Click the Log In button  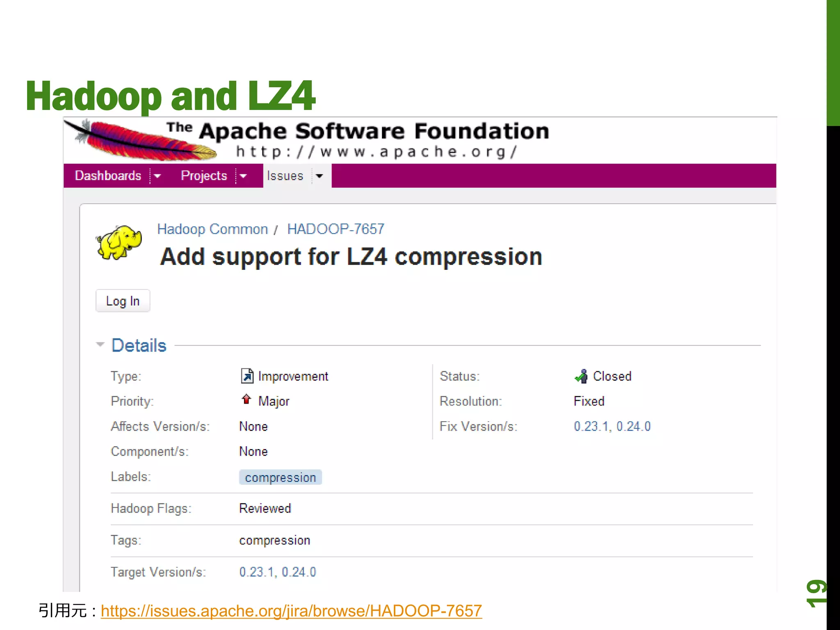click(123, 301)
